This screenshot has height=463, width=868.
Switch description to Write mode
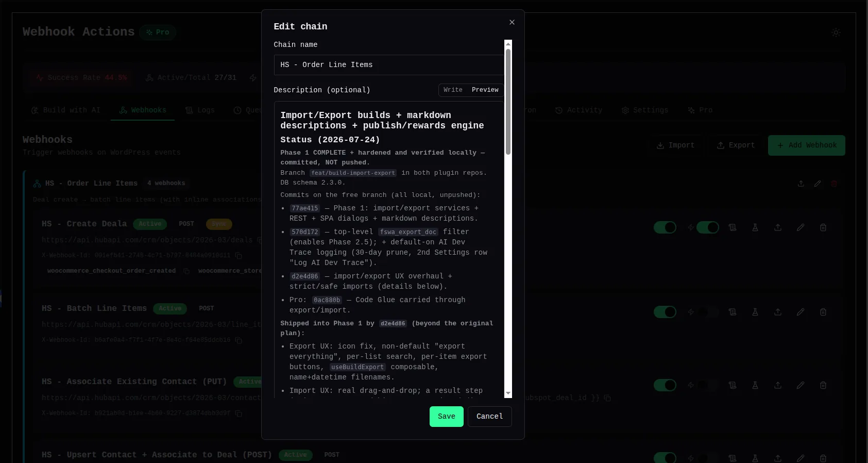pos(453,90)
